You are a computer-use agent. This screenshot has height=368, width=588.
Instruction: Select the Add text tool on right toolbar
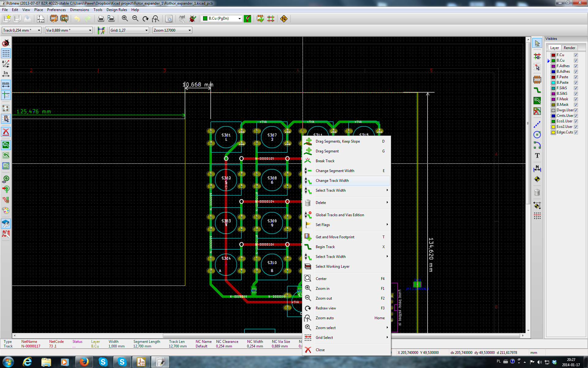pyautogui.click(x=537, y=156)
